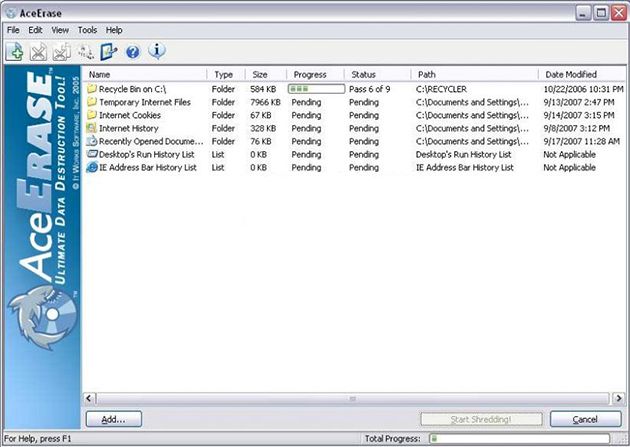Click the Recycle Bin row progress bar
The height and width of the screenshot is (447, 630).
click(x=316, y=89)
